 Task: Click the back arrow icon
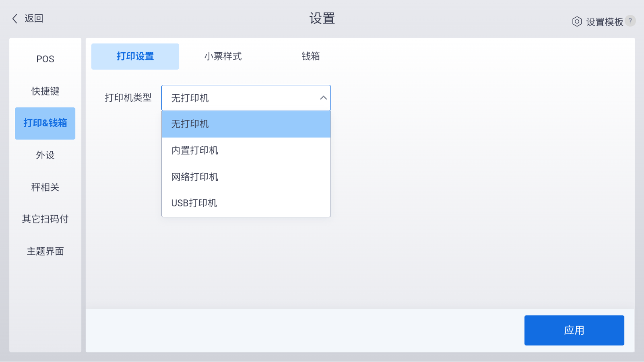[x=15, y=19]
